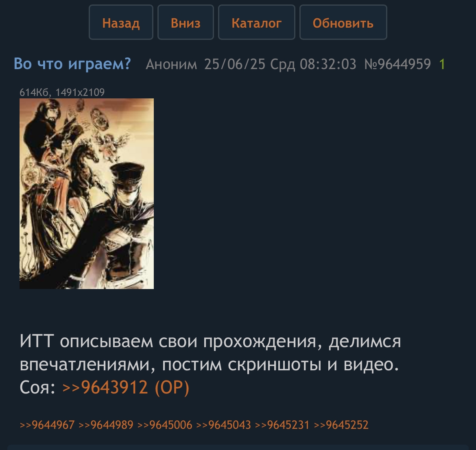Click the post timestamp 25/06/25 Срд 08:32:03
Screen dimensions: 476x450
pyautogui.click(x=280, y=64)
